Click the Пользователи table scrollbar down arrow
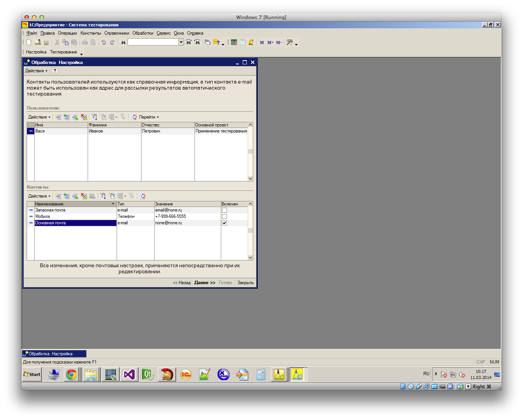This screenshot has height=420, width=523. coord(250,179)
